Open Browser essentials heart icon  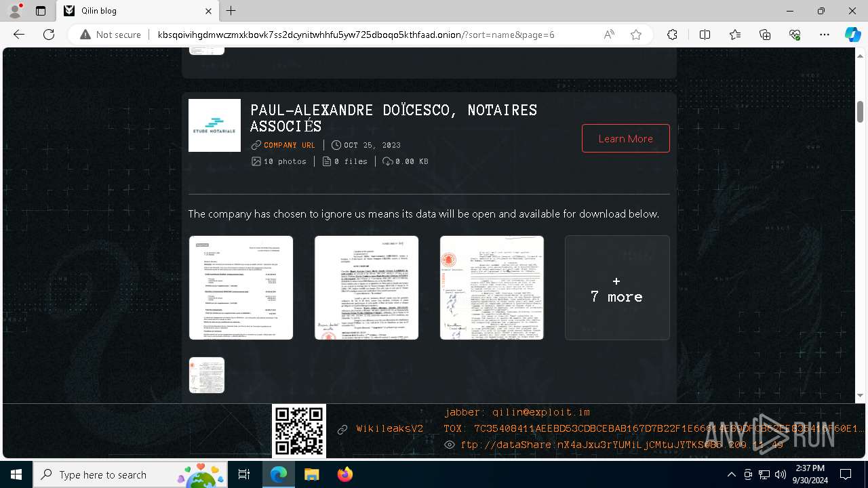tap(795, 35)
